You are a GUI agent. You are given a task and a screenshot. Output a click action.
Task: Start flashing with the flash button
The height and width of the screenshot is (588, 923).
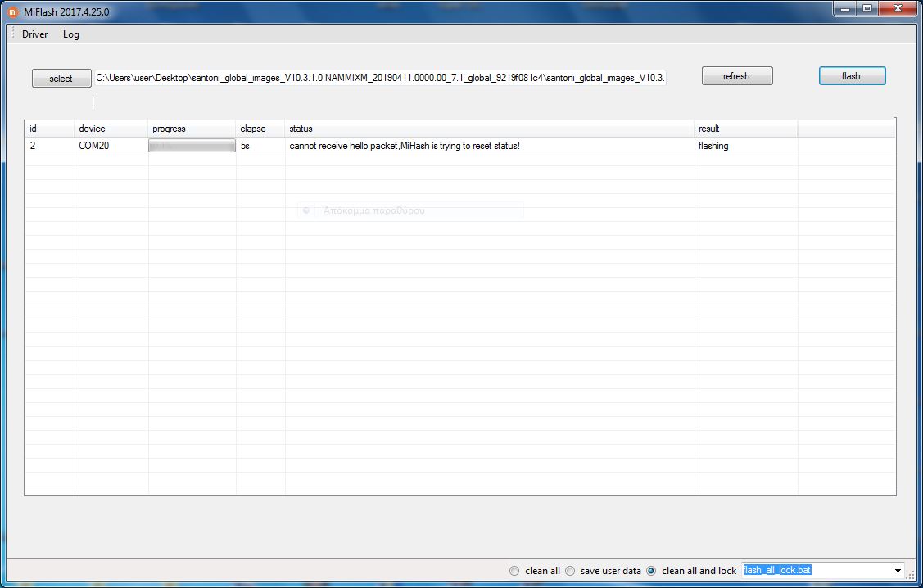point(852,76)
